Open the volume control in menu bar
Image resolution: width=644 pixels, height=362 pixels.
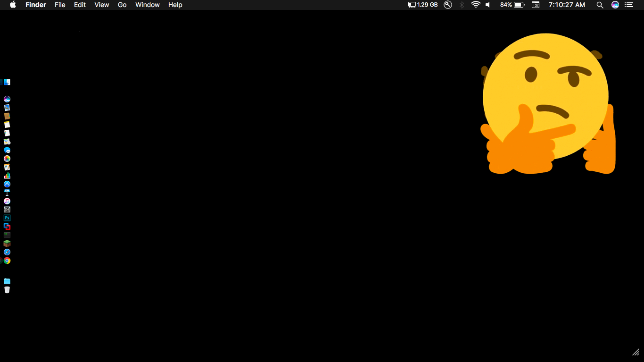point(488,5)
